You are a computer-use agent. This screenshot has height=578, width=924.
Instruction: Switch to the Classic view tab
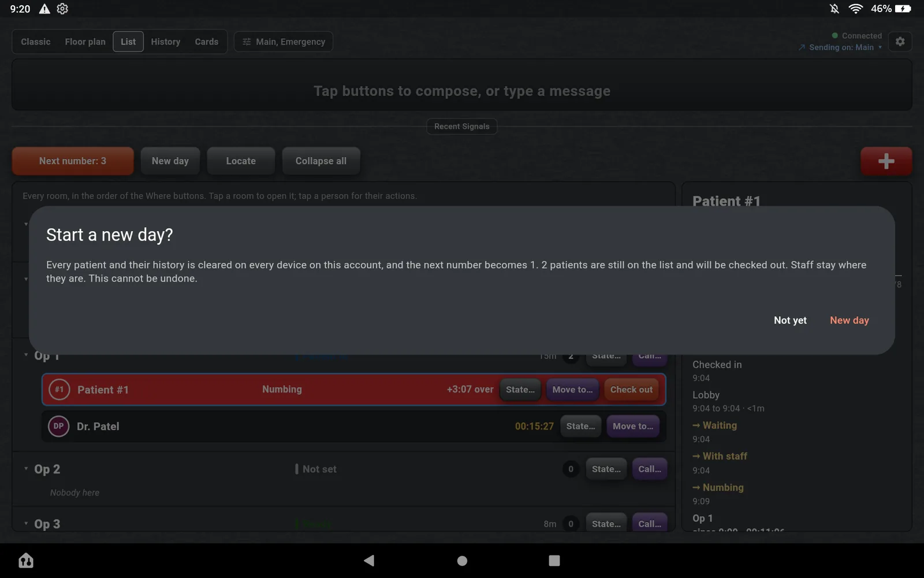pos(36,42)
